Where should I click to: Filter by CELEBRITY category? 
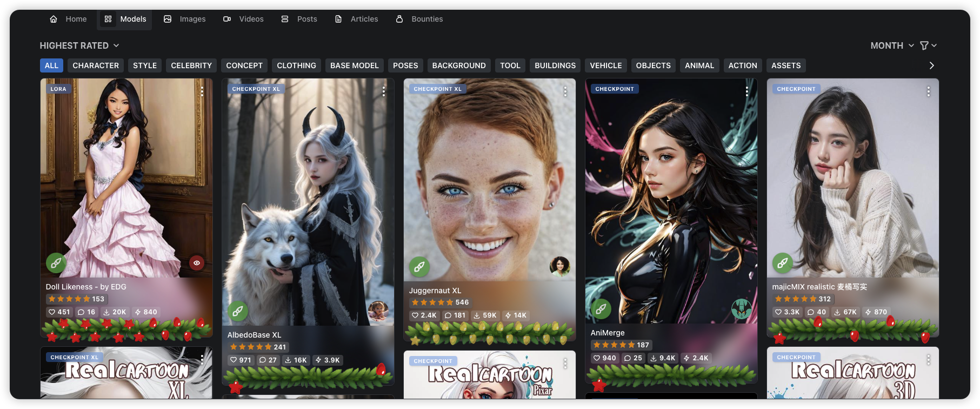click(x=191, y=65)
